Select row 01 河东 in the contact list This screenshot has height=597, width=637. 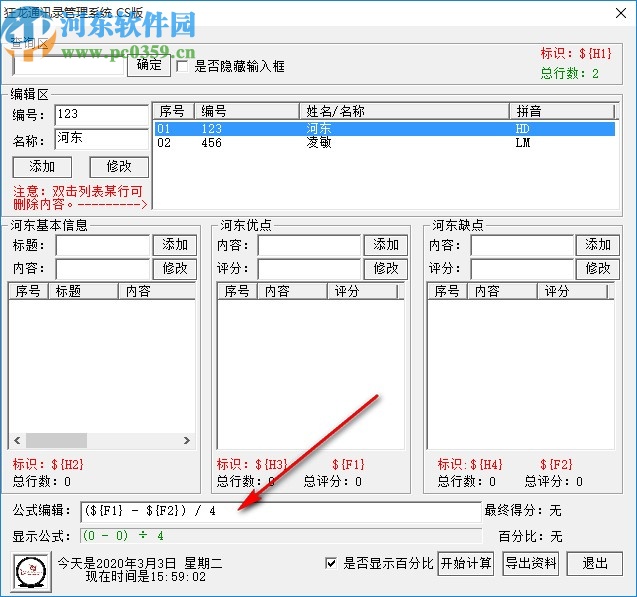[x=384, y=129]
